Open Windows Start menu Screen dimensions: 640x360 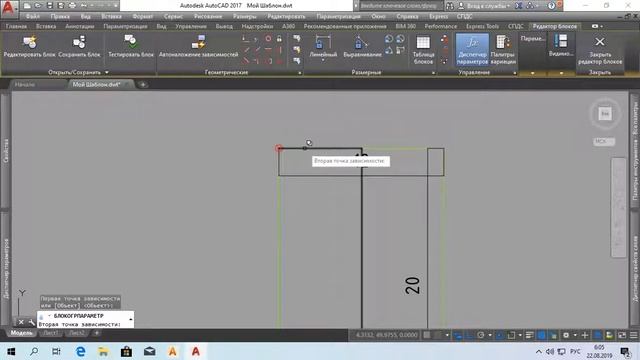point(11,351)
